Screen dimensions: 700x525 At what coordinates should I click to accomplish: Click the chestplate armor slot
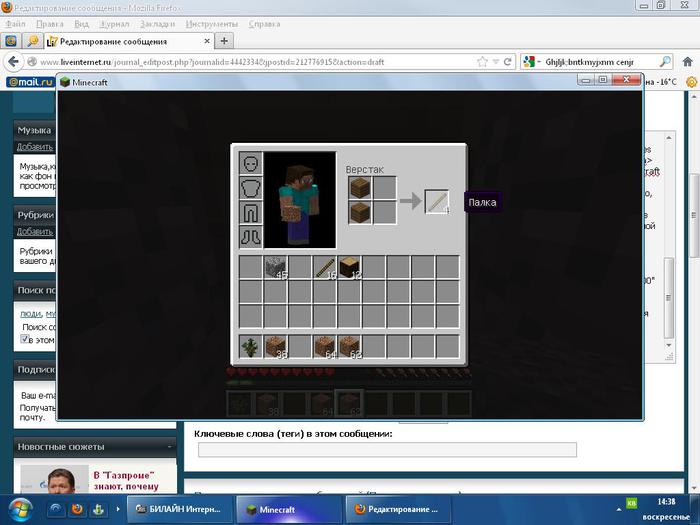coord(250,188)
